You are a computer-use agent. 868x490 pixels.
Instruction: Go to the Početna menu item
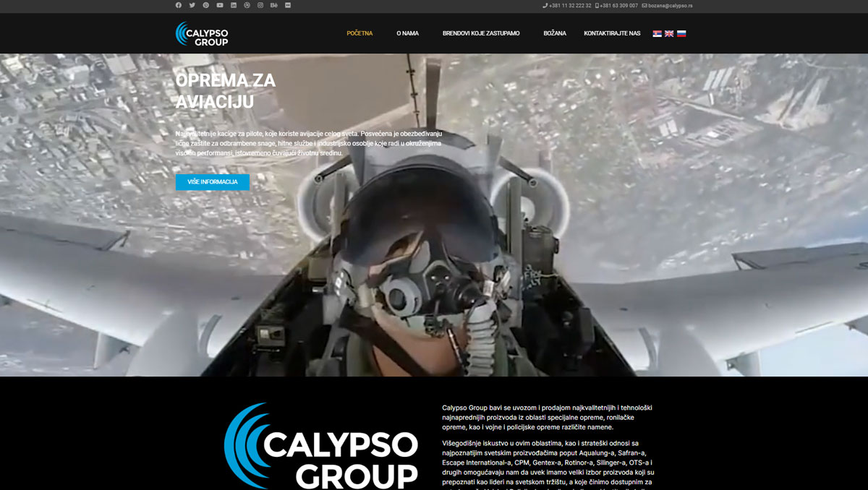click(x=359, y=33)
